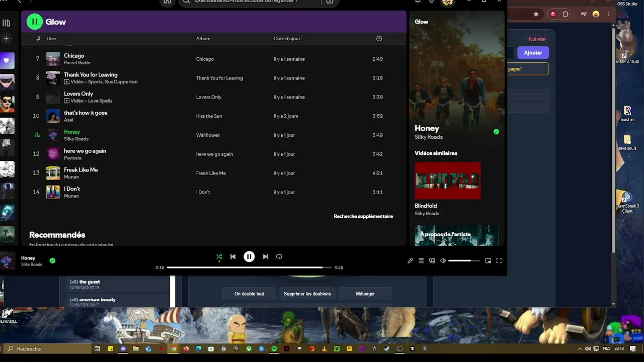Select the track Freak Like Me
This screenshot has height=362, width=644.
[213, 173]
